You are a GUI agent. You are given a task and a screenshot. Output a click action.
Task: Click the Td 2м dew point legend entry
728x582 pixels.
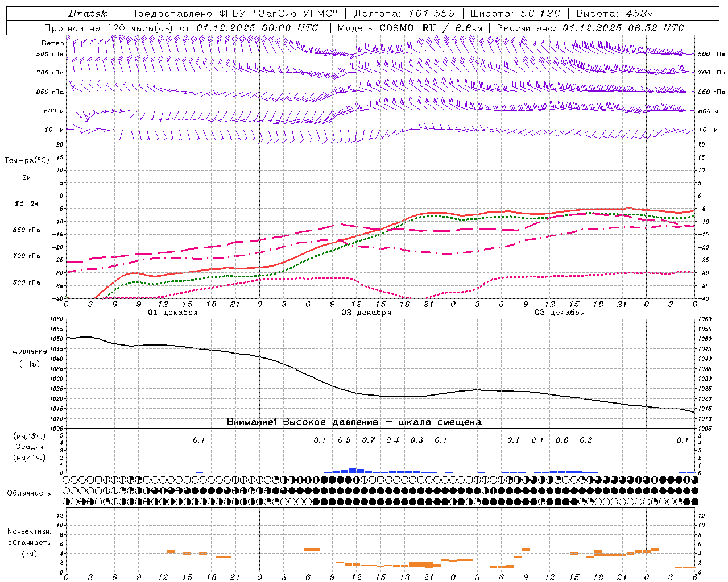pyautogui.click(x=27, y=203)
